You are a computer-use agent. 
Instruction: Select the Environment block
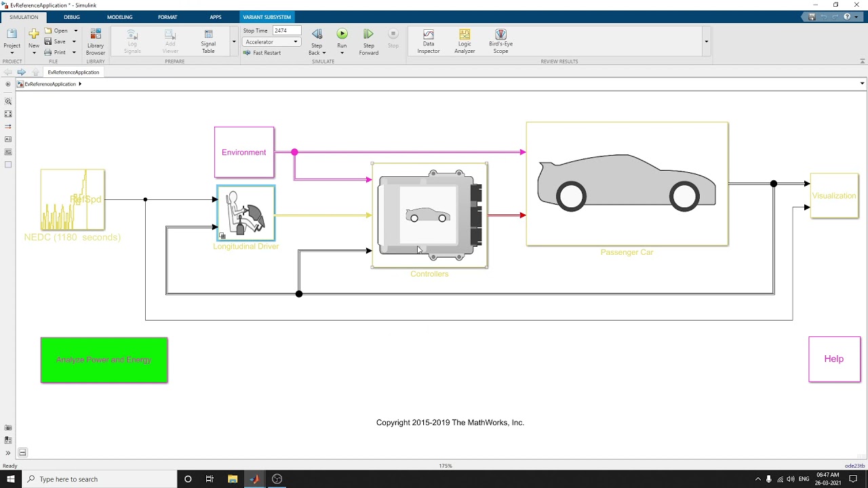(x=244, y=152)
